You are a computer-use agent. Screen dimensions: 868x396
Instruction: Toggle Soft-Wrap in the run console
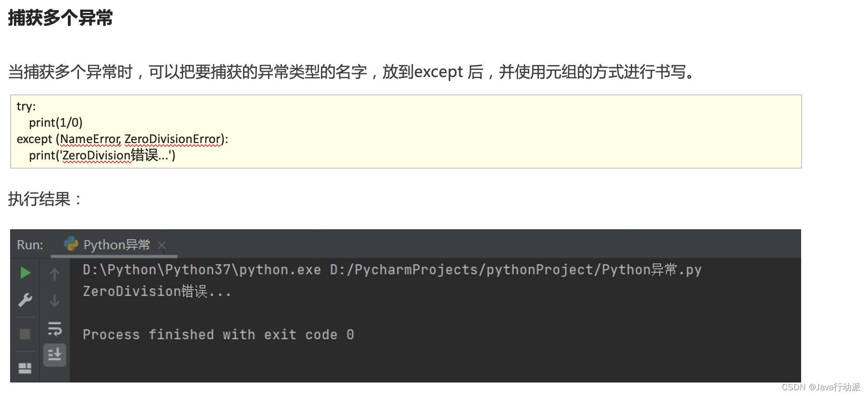tap(54, 329)
